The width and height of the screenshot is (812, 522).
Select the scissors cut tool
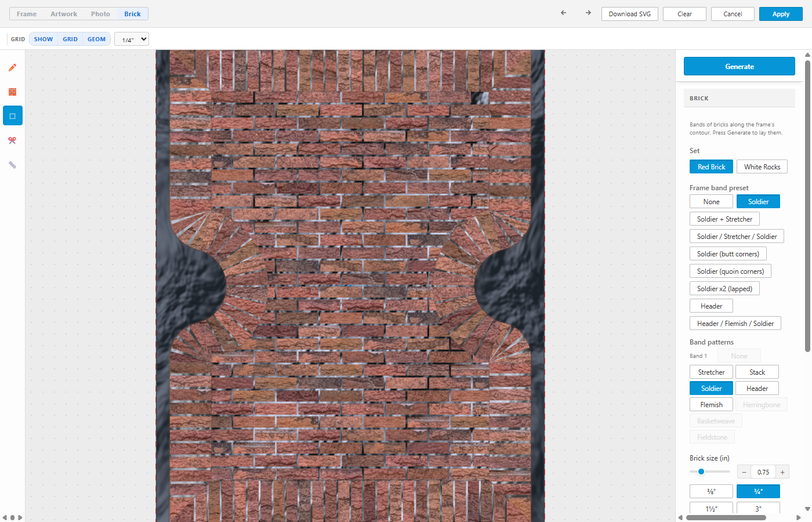(12, 140)
